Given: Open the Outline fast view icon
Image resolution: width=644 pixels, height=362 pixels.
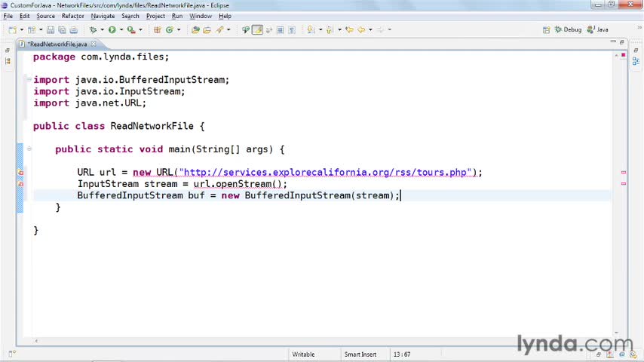Looking at the screenshot, I should 636,61.
